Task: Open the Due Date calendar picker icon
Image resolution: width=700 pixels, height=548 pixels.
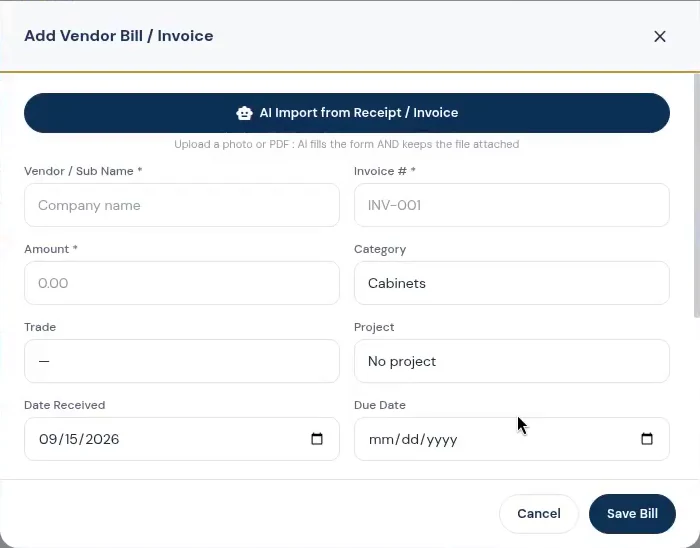Action: 646,439
